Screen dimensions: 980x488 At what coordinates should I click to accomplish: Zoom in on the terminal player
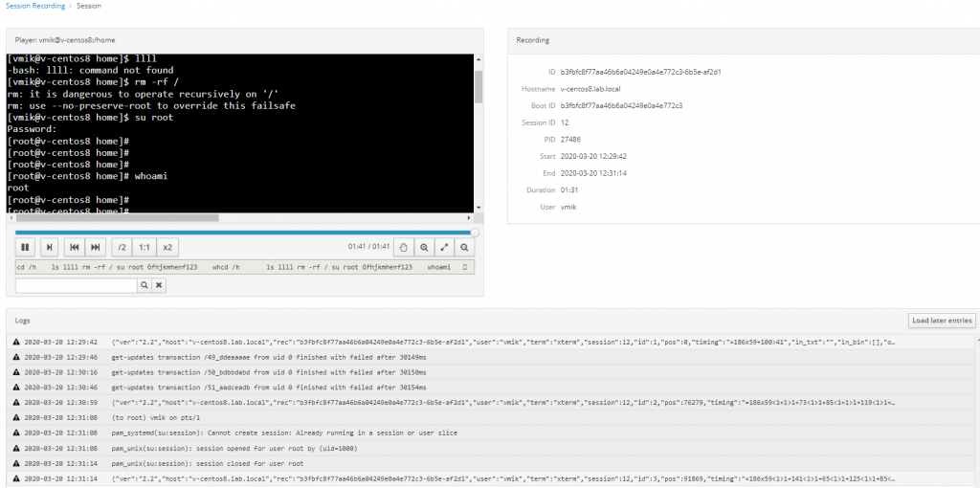pyautogui.click(x=424, y=248)
